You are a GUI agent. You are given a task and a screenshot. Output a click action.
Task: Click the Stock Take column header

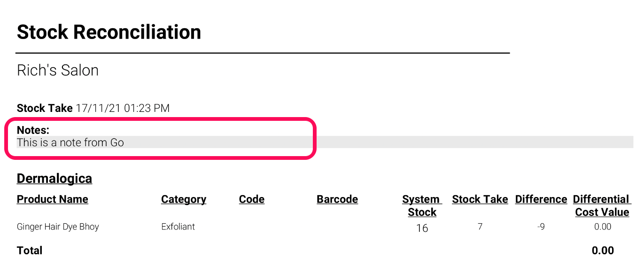pyautogui.click(x=480, y=199)
